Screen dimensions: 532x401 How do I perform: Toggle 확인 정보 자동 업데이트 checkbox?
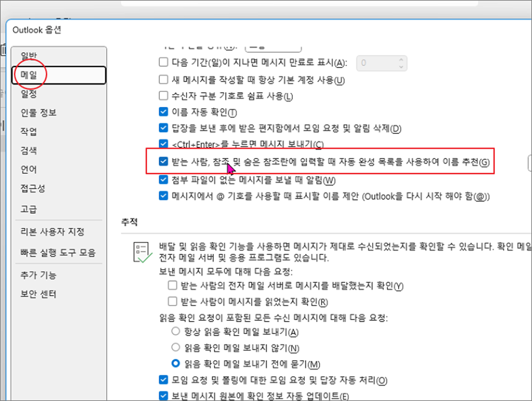coord(163,396)
